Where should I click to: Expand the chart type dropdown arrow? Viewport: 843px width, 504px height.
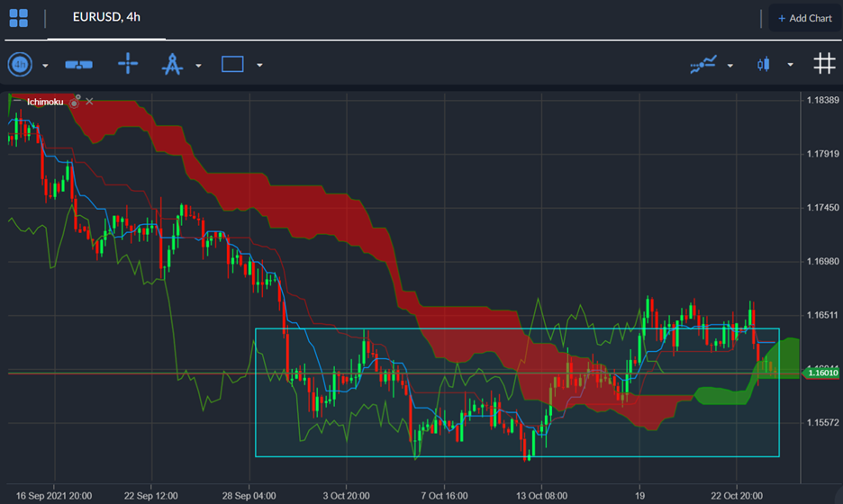click(x=791, y=65)
